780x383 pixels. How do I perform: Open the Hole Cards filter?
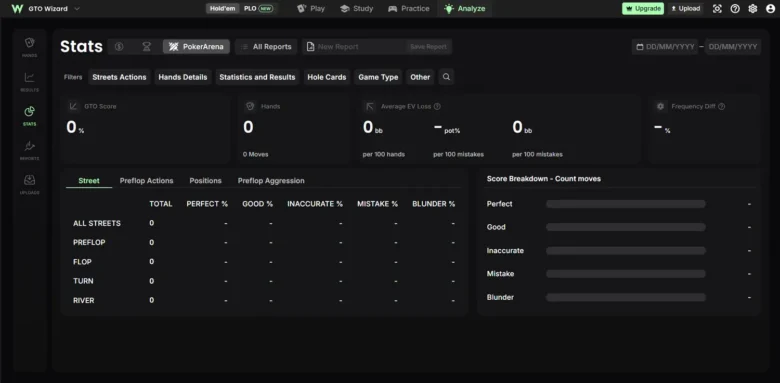(x=327, y=77)
